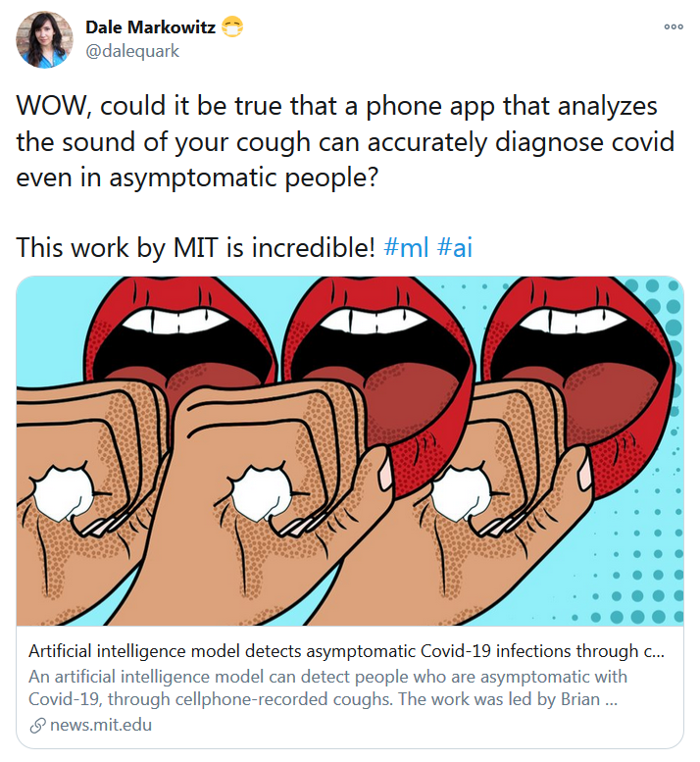Open the three-dot more options menu
The height and width of the screenshot is (762, 700).
click(674, 26)
